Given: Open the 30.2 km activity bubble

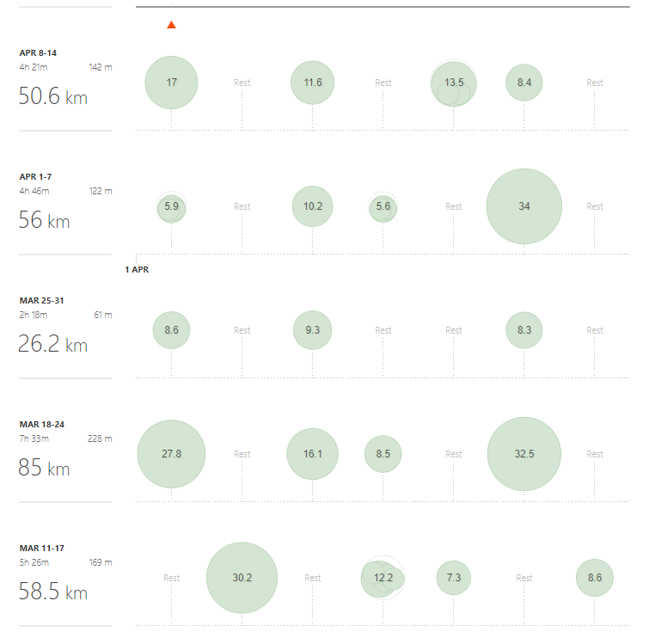Looking at the screenshot, I should 242,578.
